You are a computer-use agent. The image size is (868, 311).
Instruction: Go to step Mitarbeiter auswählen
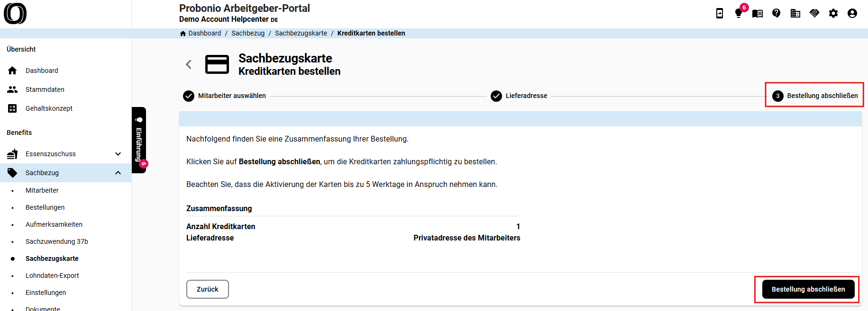coord(224,96)
